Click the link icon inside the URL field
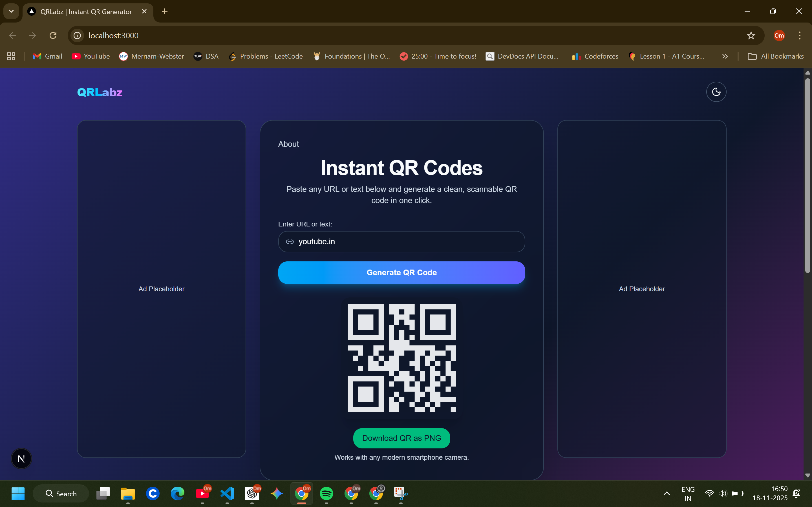812x507 pixels. (x=290, y=241)
